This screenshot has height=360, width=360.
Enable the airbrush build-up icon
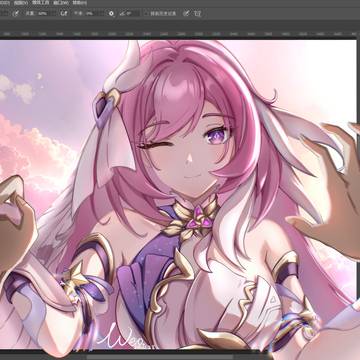pos(64,14)
